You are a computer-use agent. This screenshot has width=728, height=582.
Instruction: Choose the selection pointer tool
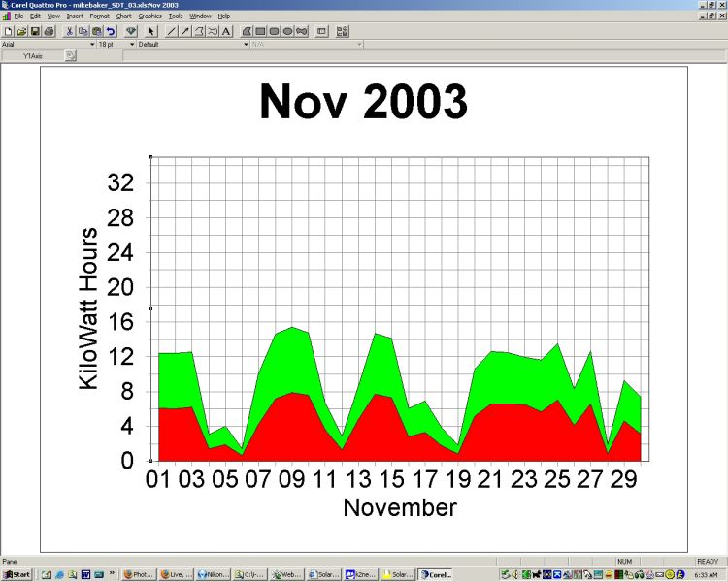(x=151, y=31)
